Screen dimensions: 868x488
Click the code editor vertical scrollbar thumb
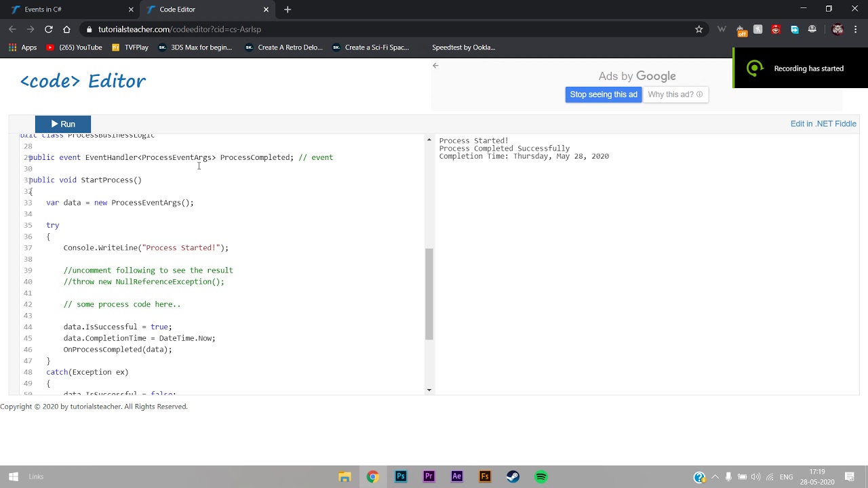pyautogui.click(x=429, y=293)
